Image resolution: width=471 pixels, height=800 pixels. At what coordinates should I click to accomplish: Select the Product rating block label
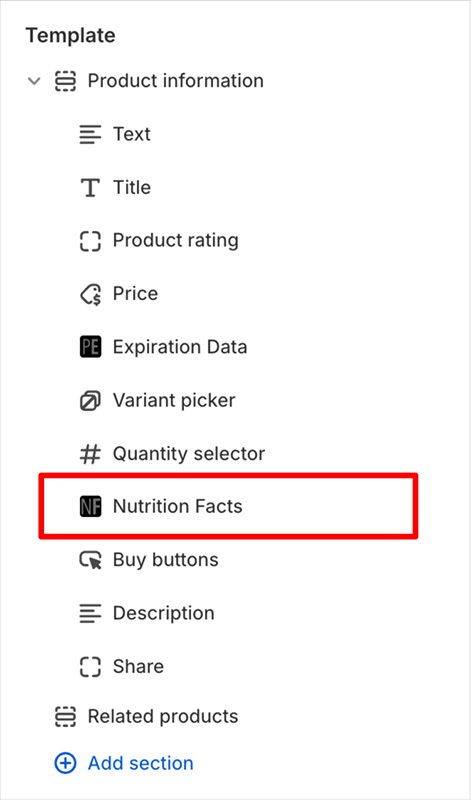click(176, 240)
